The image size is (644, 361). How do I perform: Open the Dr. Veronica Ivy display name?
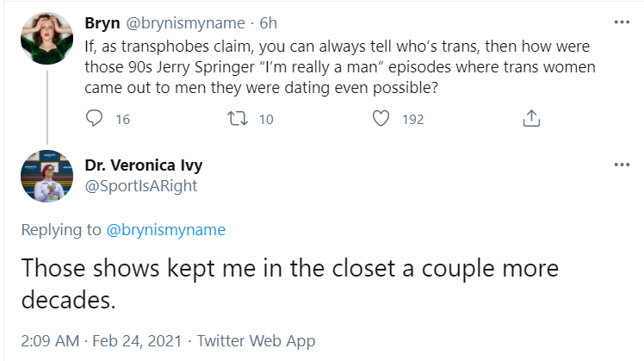(143, 165)
